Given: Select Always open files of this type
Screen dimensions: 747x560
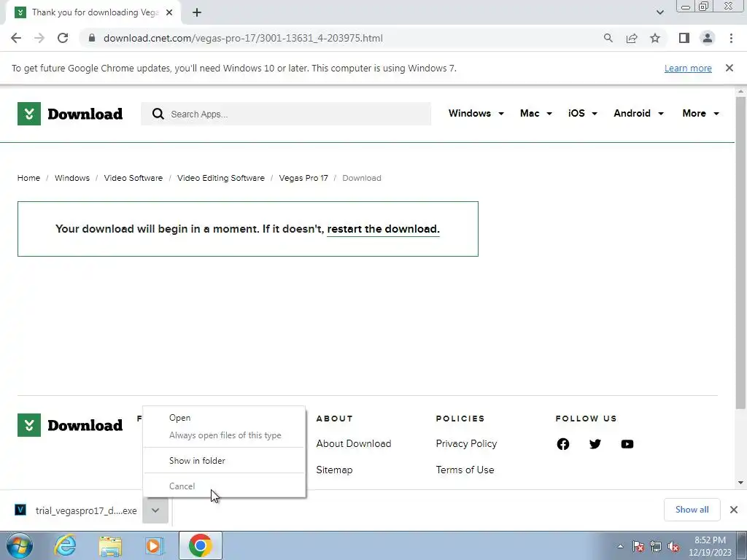Looking at the screenshot, I should pyautogui.click(x=224, y=435).
